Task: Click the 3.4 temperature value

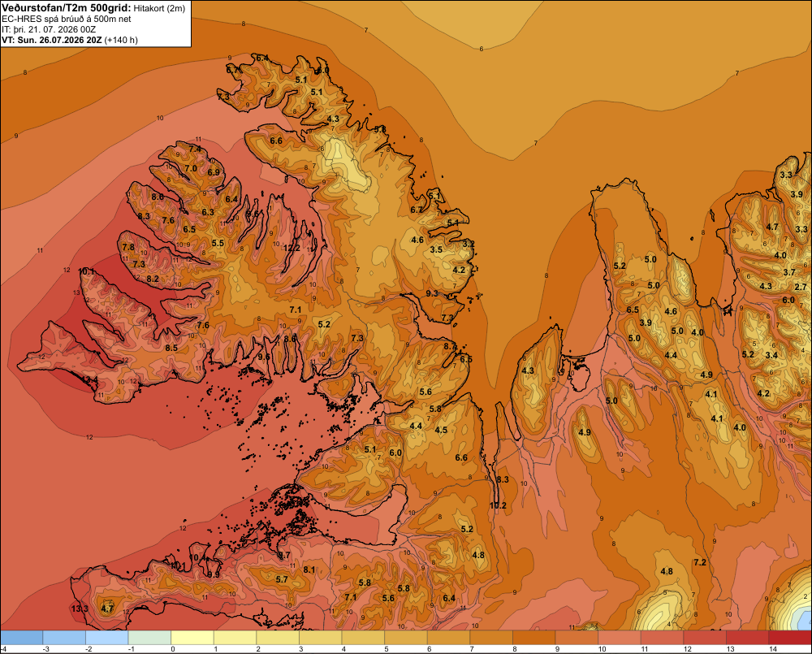Action: pyautogui.click(x=771, y=355)
